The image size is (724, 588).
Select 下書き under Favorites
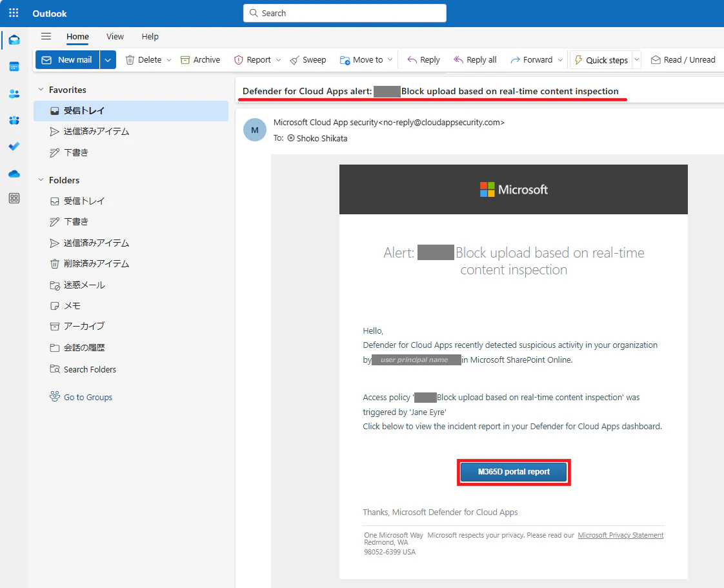click(131, 152)
